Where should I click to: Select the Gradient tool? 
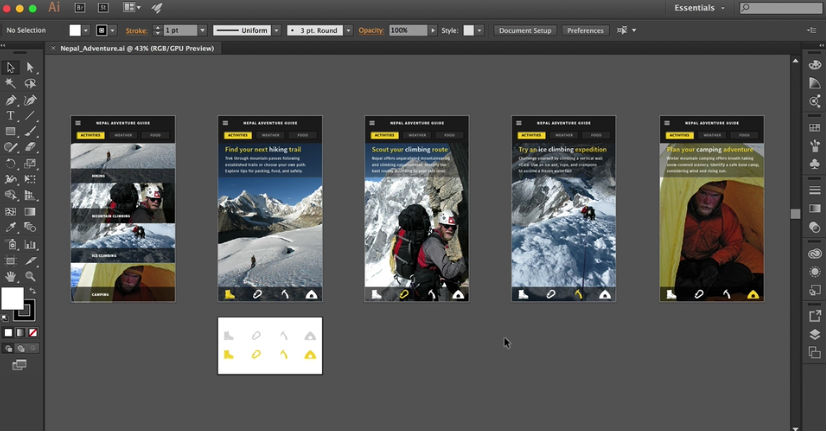pos(30,212)
